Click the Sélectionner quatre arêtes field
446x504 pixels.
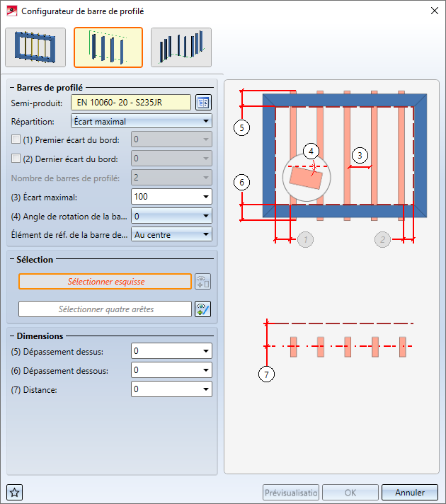click(x=105, y=309)
